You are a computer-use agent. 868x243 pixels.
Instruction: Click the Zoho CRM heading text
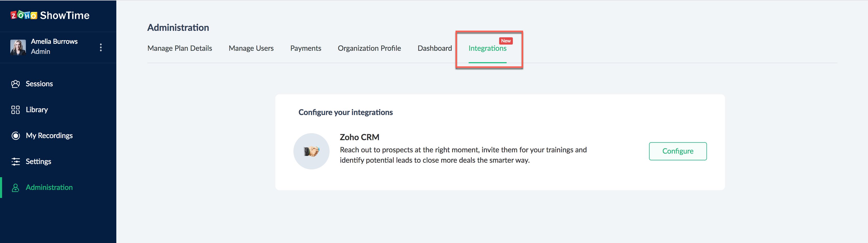coord(359,137)
